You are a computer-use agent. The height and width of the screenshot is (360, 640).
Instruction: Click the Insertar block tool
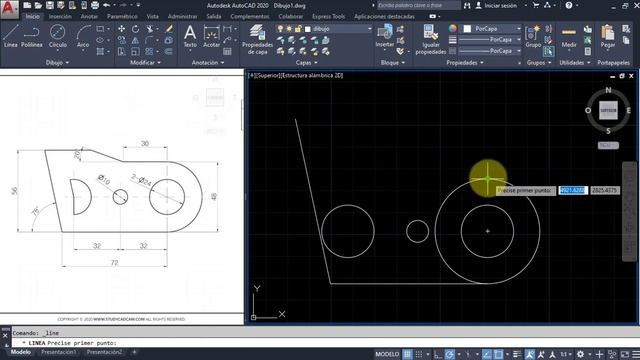point(384,36)
